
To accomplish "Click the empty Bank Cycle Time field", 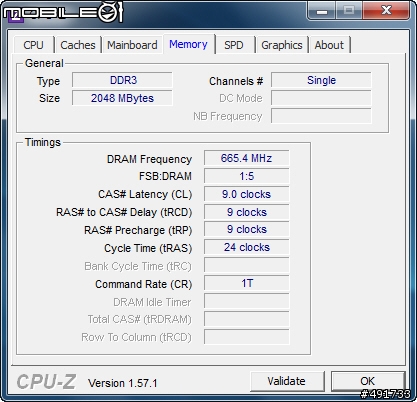I will [247, 265].
